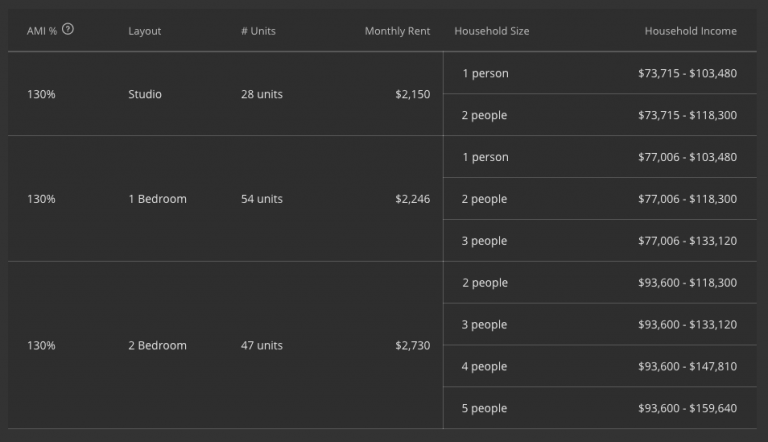Select the 1 Bedroom layout cell
This screenshot has height=442, width=768.
click(157, 199)
